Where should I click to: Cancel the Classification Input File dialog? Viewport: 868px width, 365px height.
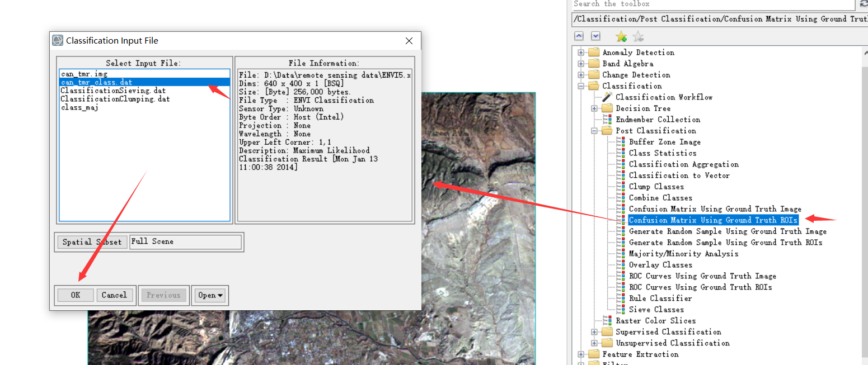(114, 295)
